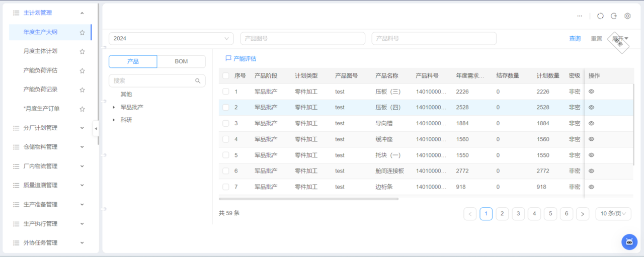Click list icon beside 生产执行管理
Screen dimensions: 644x257
coord(16,223)
